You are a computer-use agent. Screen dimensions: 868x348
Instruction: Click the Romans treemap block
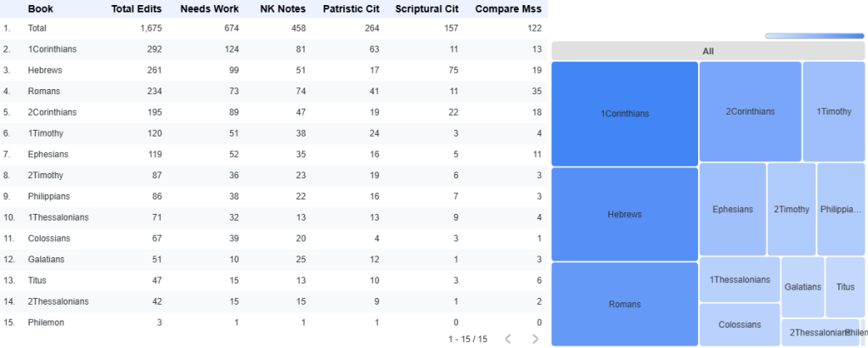624,304
